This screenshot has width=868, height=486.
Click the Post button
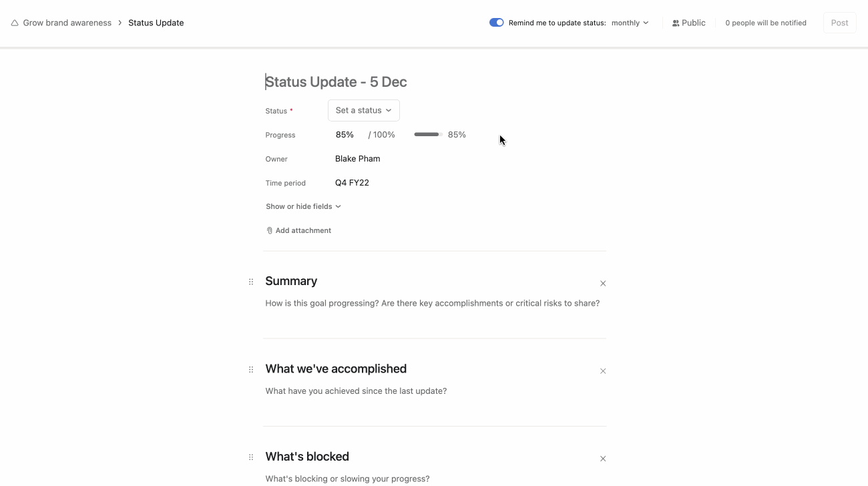pyautogui.click(x=839, y=22)
